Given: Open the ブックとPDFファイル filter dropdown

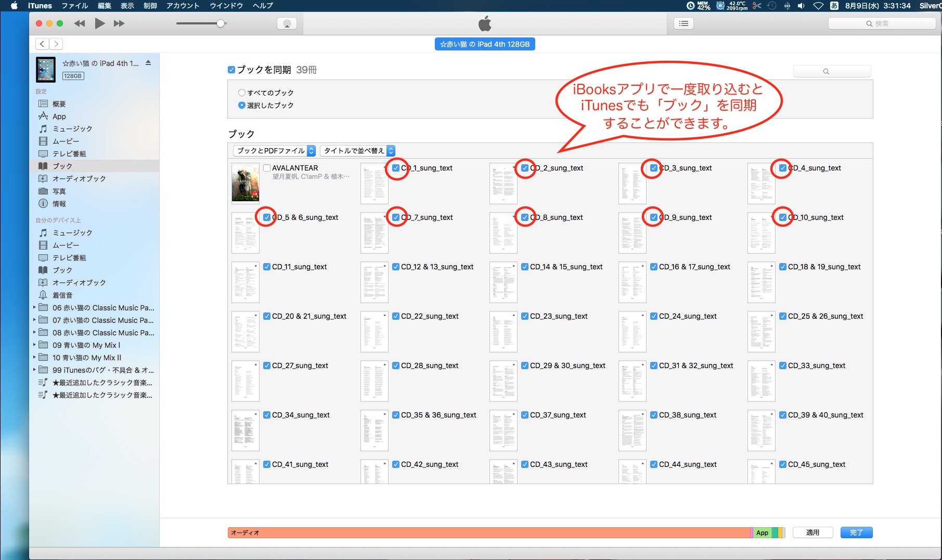Looking at the screenshot, I should tap(274, 151).
